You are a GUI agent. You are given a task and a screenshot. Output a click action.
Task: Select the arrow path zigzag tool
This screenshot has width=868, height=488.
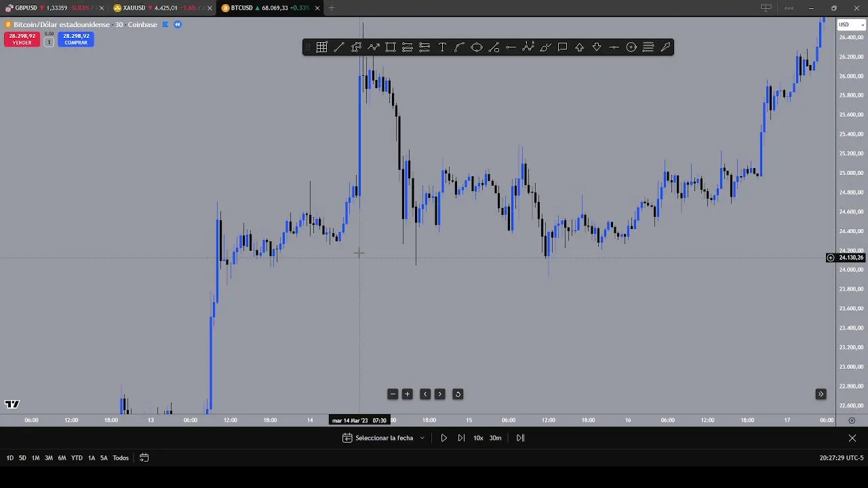(373, 47)
